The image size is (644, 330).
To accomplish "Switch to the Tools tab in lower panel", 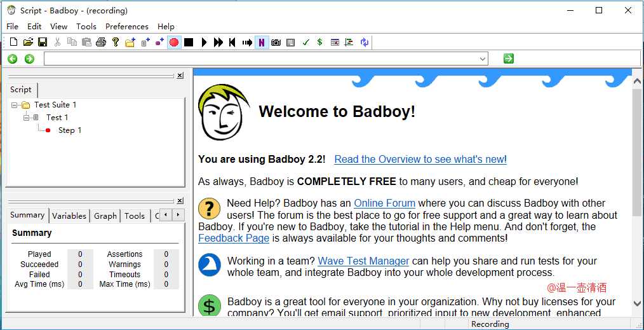I will click(x=135, y=216).
